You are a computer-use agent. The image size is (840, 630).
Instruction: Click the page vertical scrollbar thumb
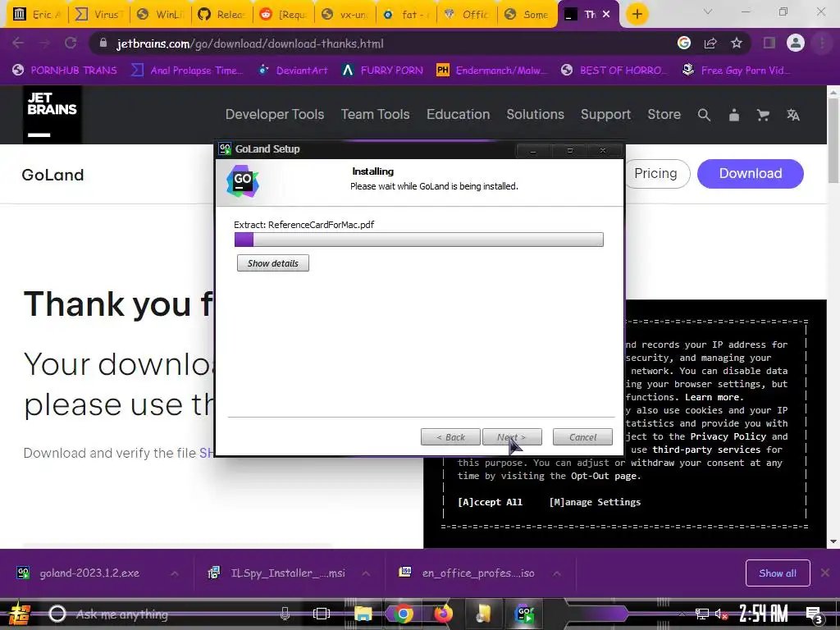[x=833, y=141]
